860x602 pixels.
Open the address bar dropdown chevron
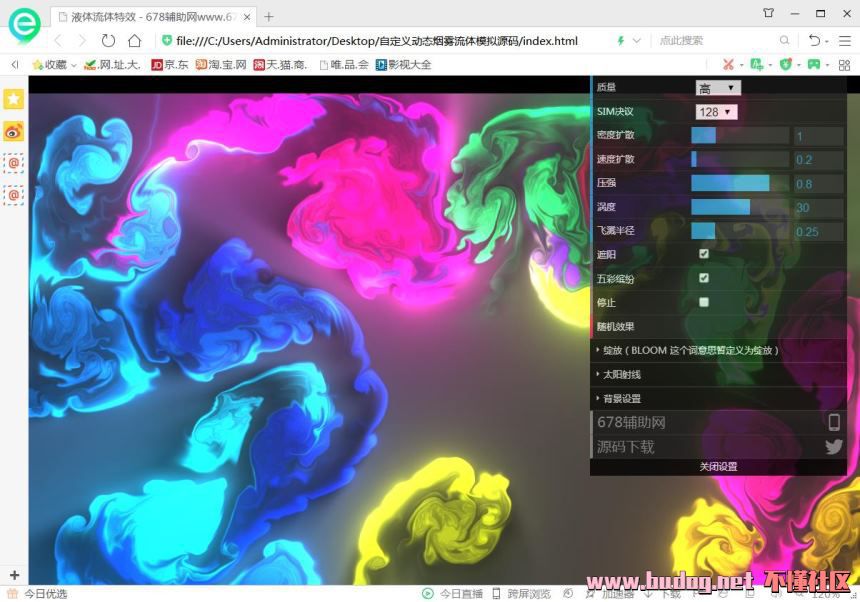click(x=637, y=41)
